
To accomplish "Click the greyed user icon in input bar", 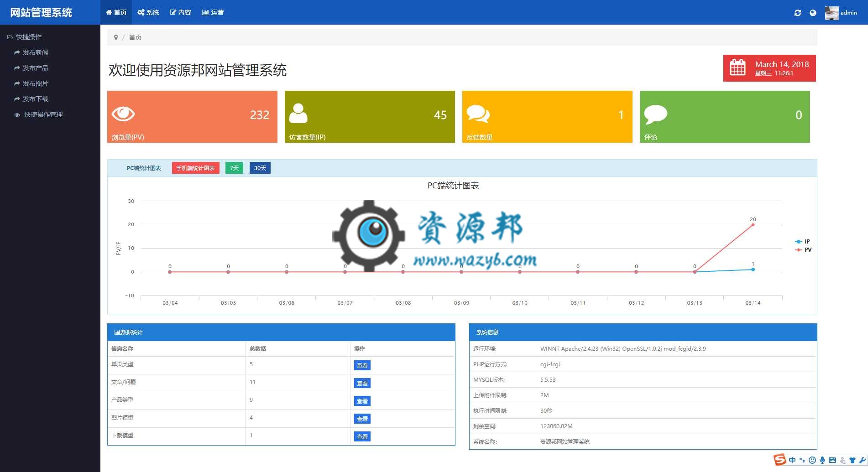I will click(842, 460).
